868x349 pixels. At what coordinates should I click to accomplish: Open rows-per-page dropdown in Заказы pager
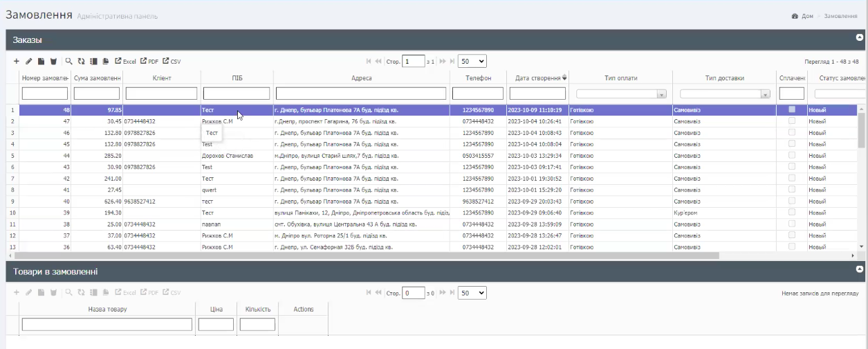point(473,61)
